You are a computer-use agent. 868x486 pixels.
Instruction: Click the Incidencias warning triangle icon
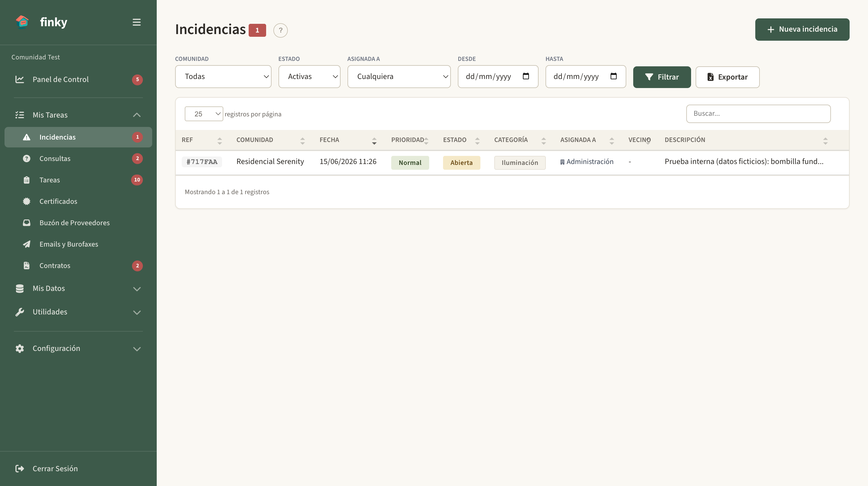click(27, 137)
